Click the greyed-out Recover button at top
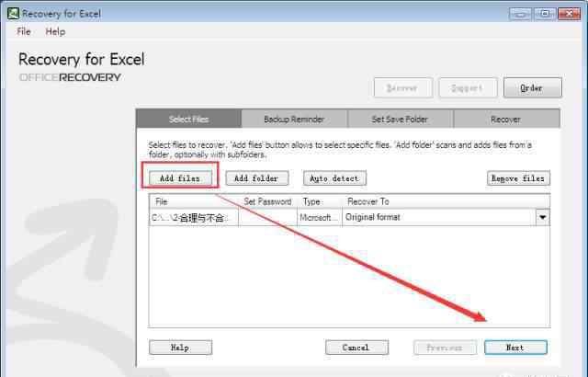This screenshot has width=588, height=377. coord(403,87)
